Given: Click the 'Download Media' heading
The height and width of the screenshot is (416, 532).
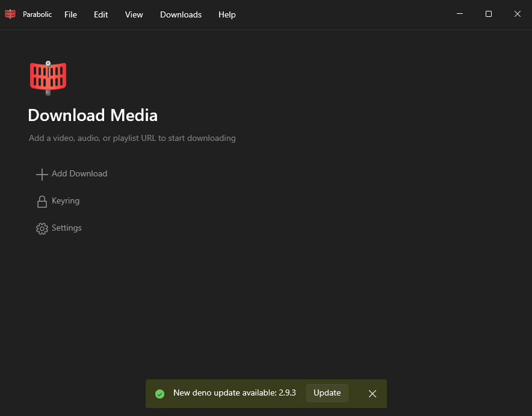Looking at the screenshot, I should click(x=93, y=116).
